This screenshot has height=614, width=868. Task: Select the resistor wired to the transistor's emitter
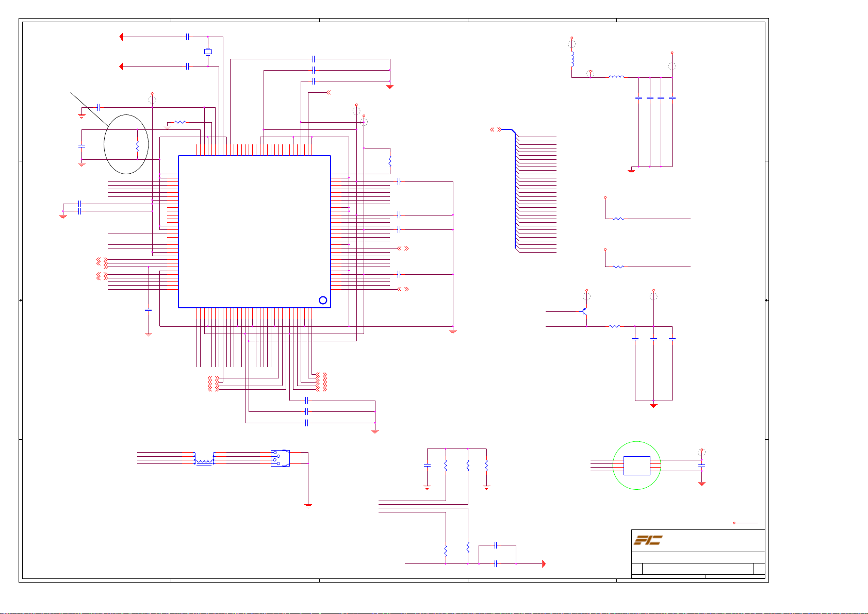[614, 326]
